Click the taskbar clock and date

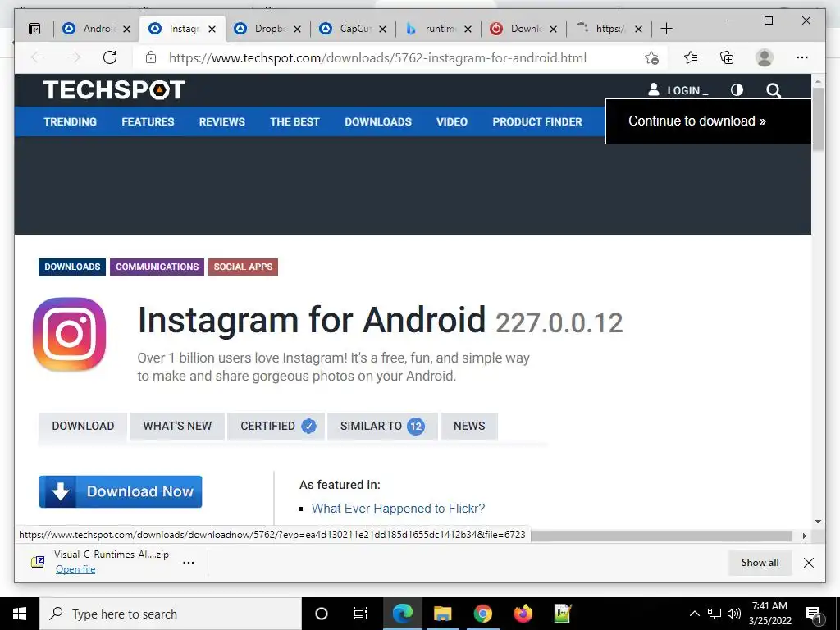point(769,614)
